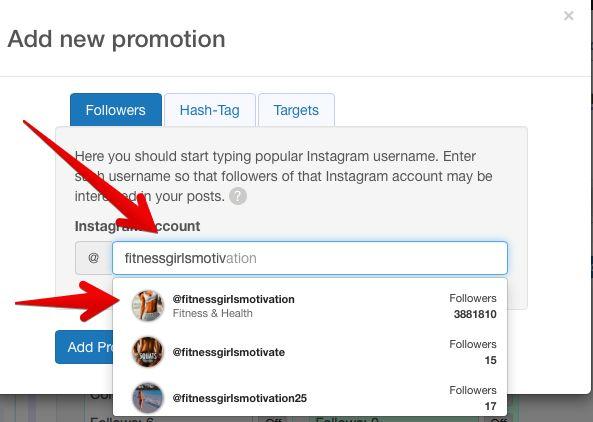Close the Add new promotion dialog
593x422 pixels.
(568, 16)
